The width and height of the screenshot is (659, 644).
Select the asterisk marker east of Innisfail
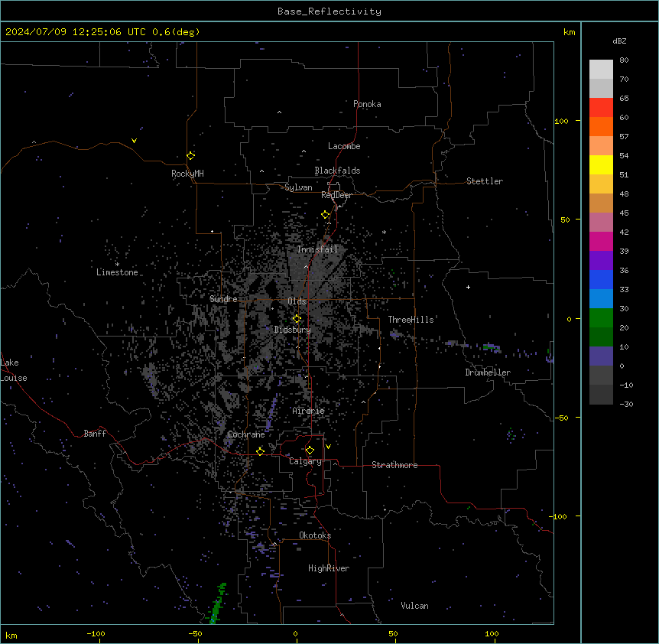[384, 232]
